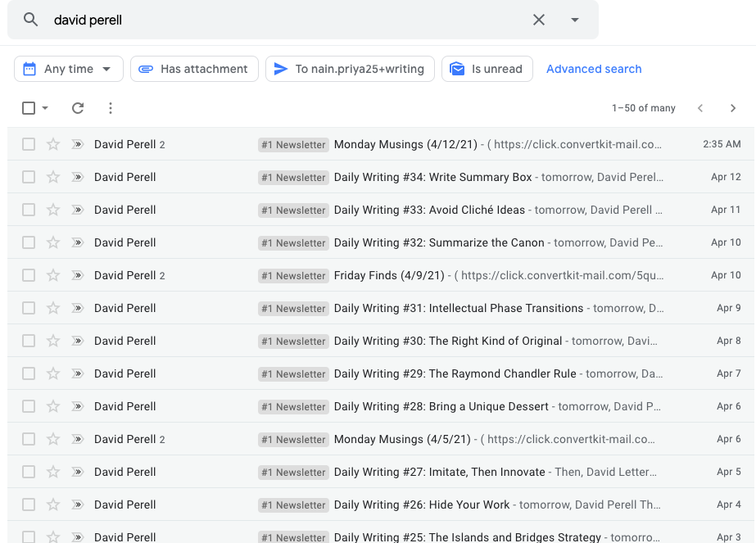
Task: Select the Daily Writing #30 email checkbox
Action: point(29,341)
